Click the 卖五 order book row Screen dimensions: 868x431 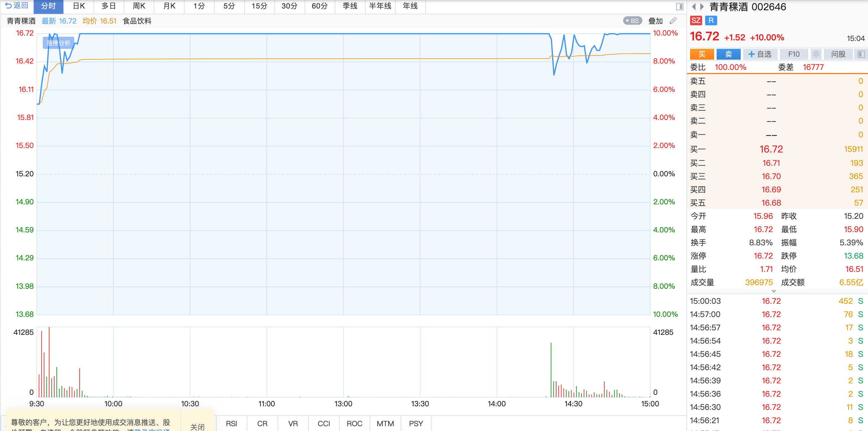(x=777, y=81)
